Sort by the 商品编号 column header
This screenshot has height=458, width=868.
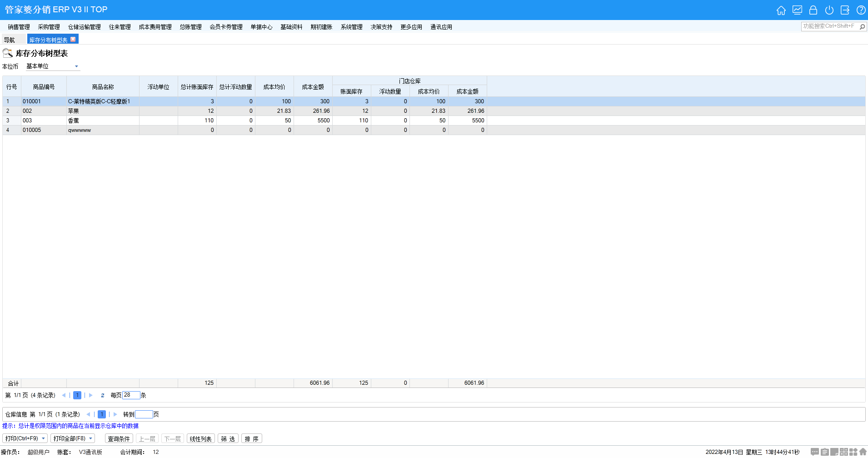(x=44, y=86)
